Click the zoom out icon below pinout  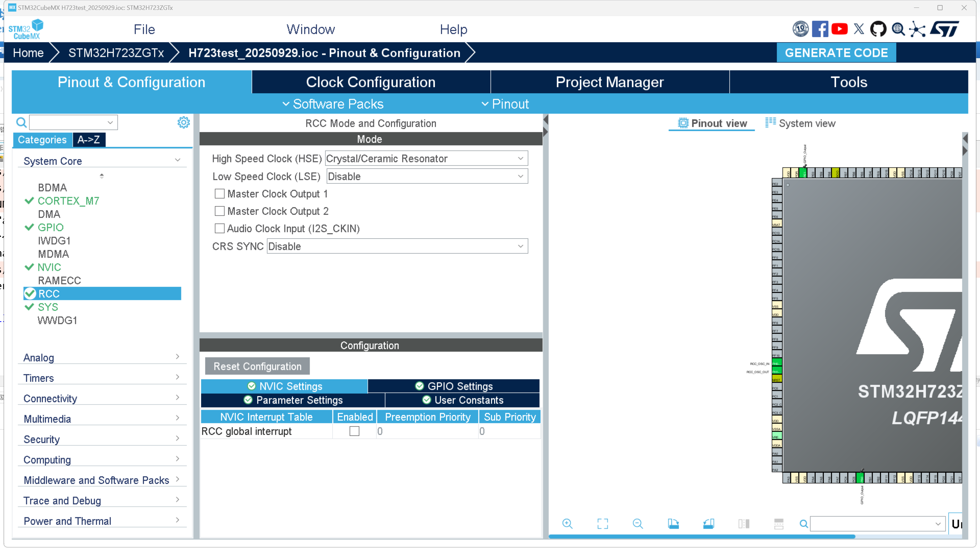638,523
